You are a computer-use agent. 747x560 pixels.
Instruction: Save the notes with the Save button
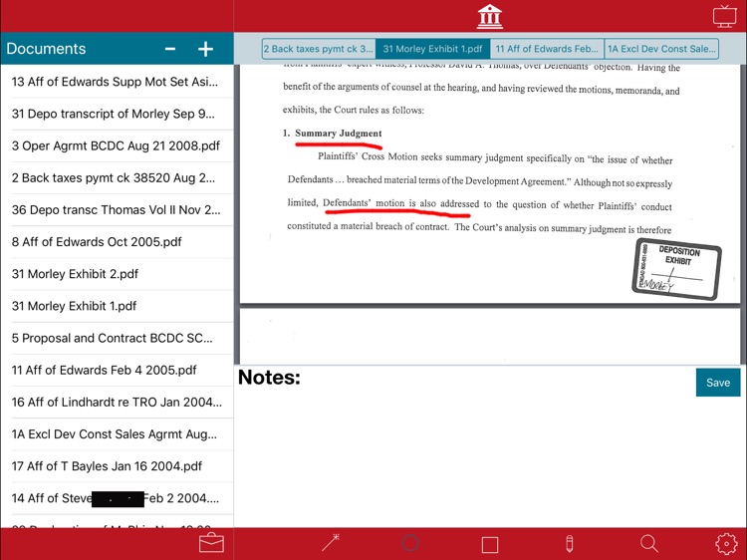click(718, 383)
